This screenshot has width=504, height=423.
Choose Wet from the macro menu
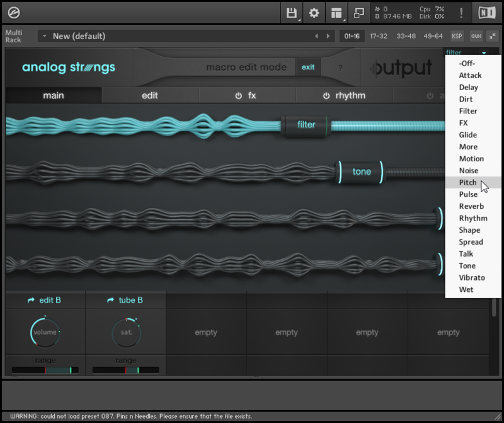473,289
